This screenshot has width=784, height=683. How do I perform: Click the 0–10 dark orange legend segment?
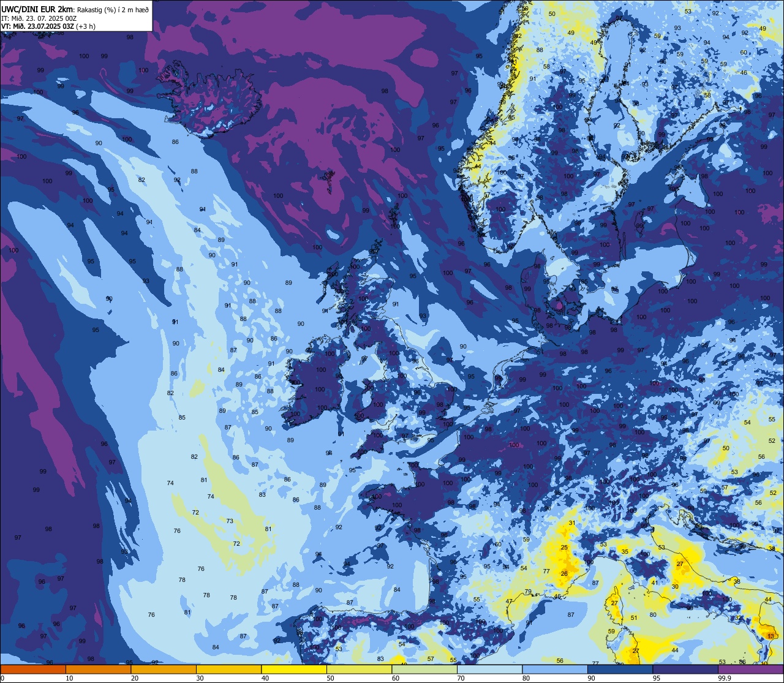click(x=33, y=669)
